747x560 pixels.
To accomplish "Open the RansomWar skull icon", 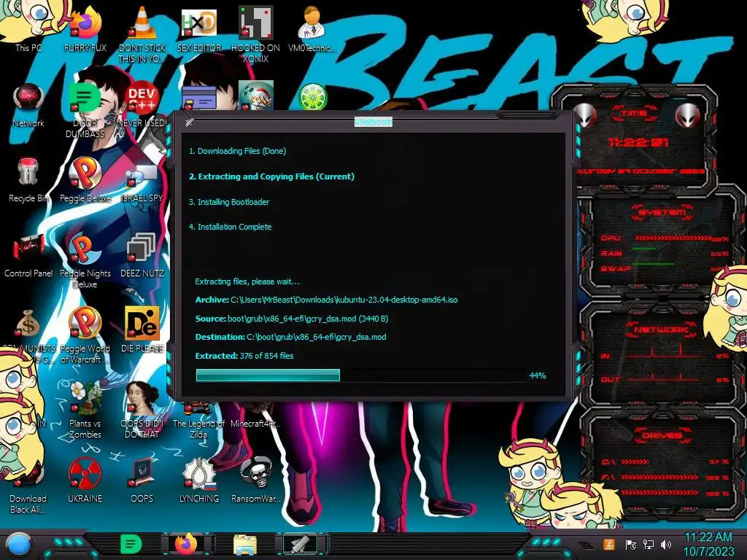I will pos(256,480).
